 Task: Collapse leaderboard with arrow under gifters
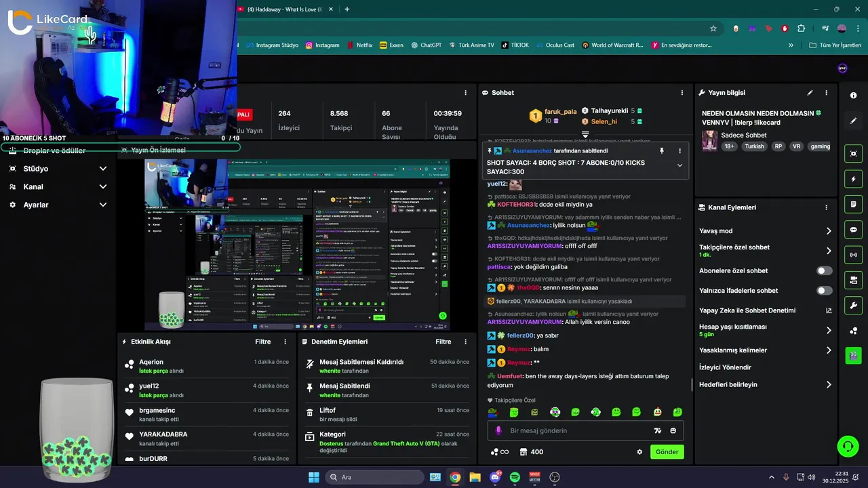[585, 134]
